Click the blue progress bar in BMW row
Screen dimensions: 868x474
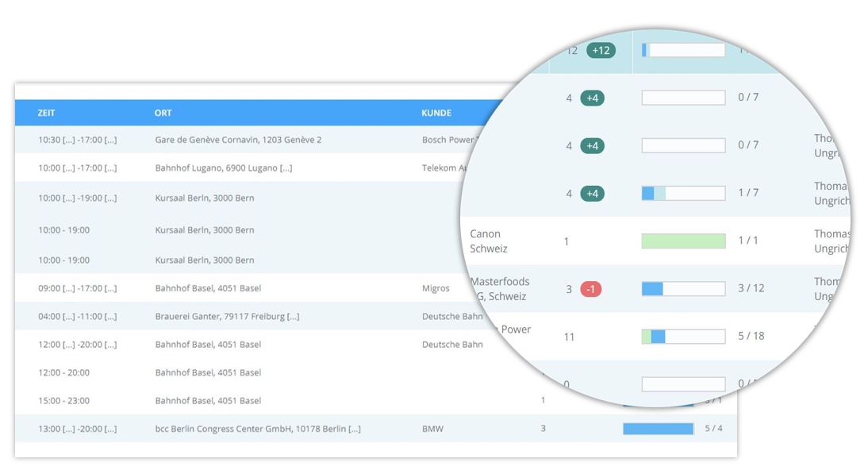pos(658,429)
